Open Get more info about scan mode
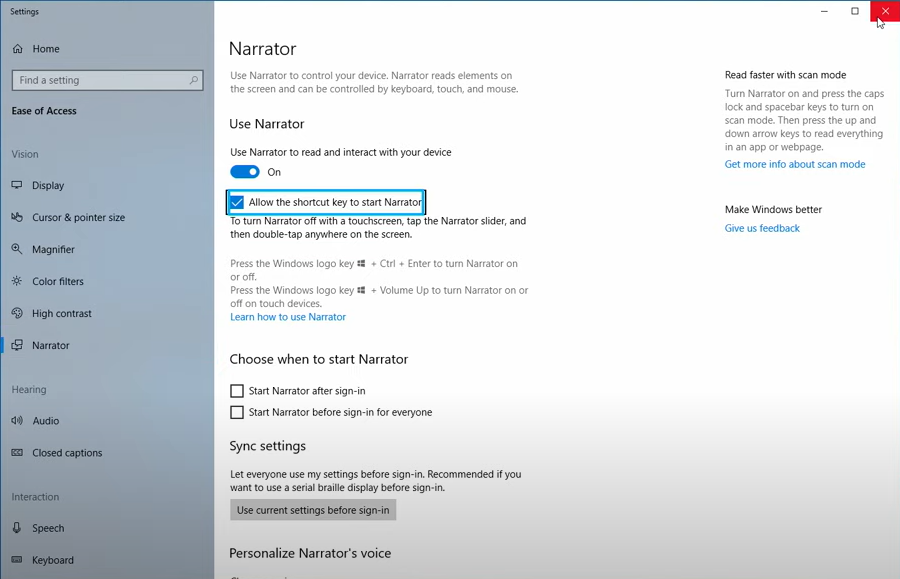The height and width of the screenshot is (579, 900). point(795,163)
